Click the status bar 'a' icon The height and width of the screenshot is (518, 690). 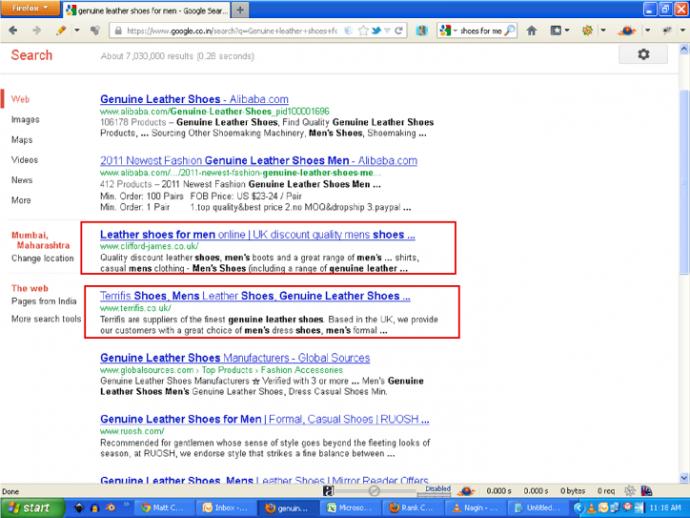(x=328, y=491)
